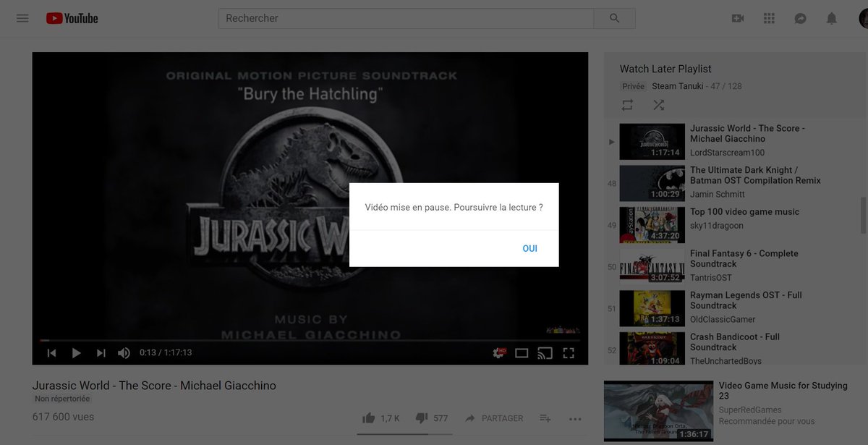Toggle playlist loop
This screenshot has height=445, width=868.
(627, 105)
